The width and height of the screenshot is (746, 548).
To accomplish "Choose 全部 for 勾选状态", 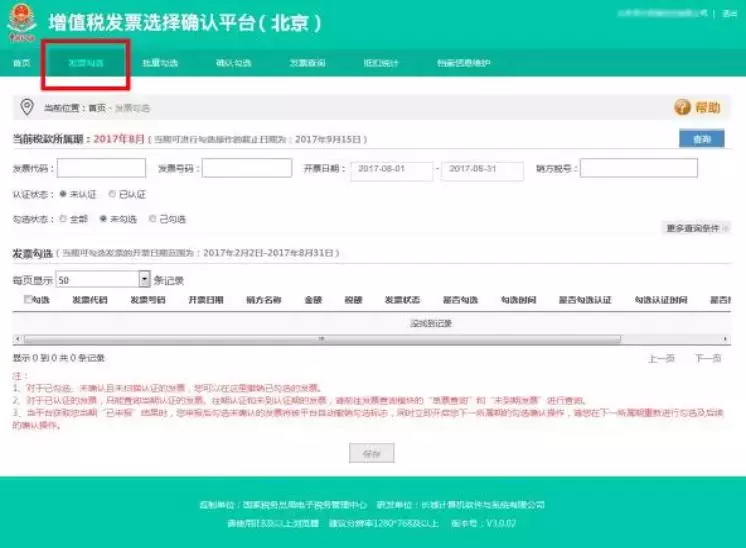I will tap(63, 218).
